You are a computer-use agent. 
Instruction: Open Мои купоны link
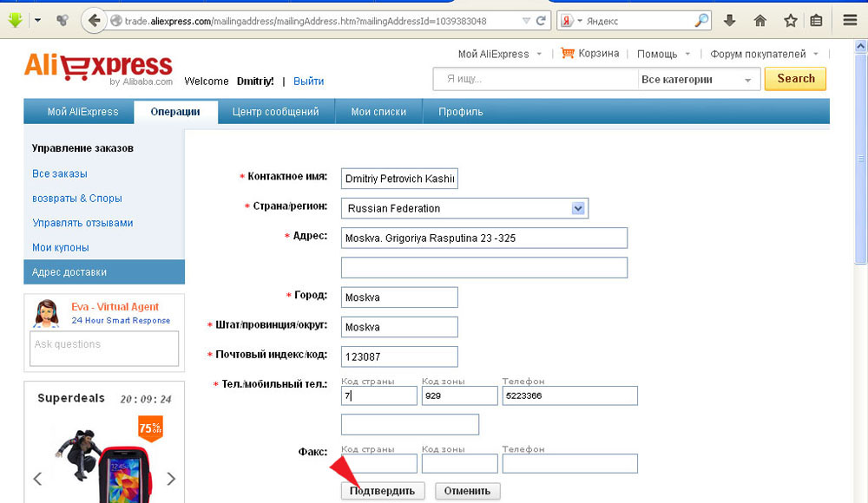pos(61,247)
